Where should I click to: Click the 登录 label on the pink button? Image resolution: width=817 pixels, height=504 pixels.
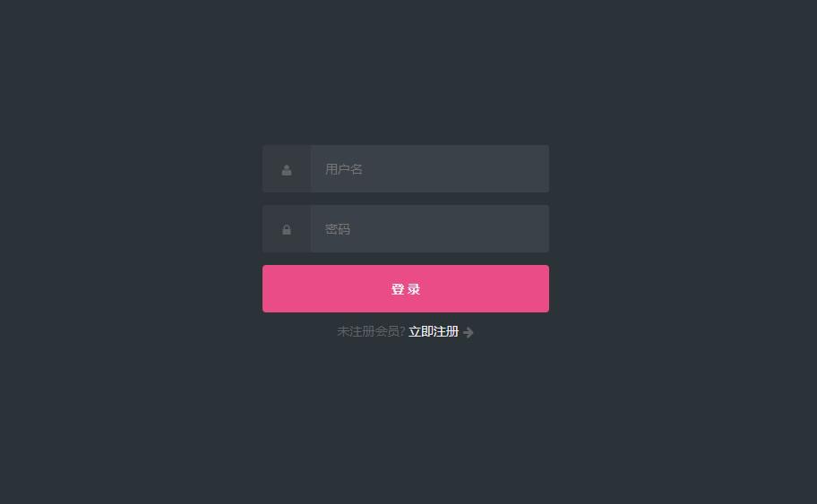pos(406,289)
